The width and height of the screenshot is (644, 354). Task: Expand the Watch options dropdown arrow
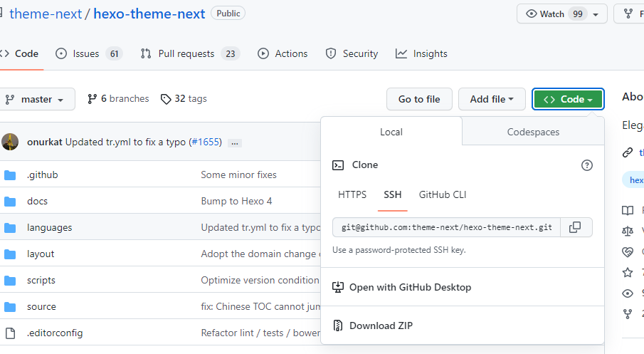(x=596, y=14)
